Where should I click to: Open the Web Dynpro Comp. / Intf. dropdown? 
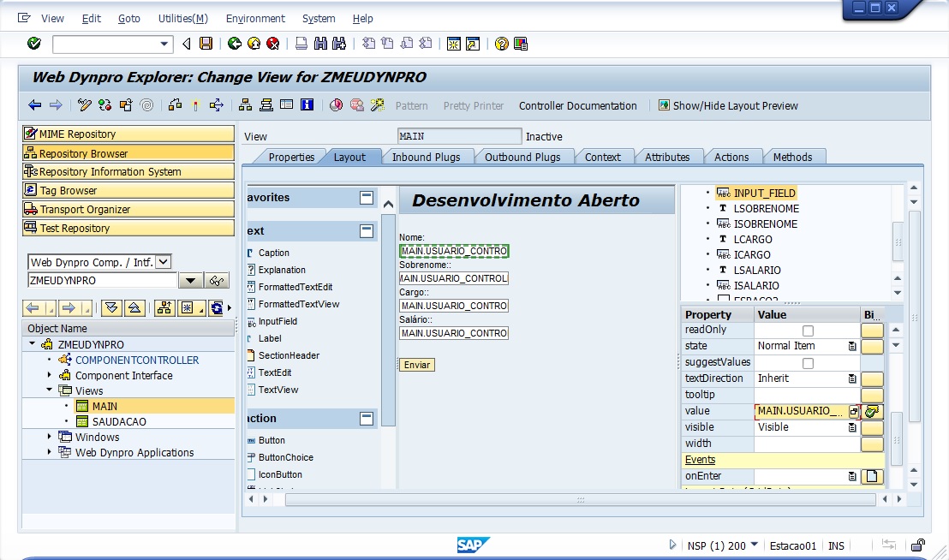164,262
